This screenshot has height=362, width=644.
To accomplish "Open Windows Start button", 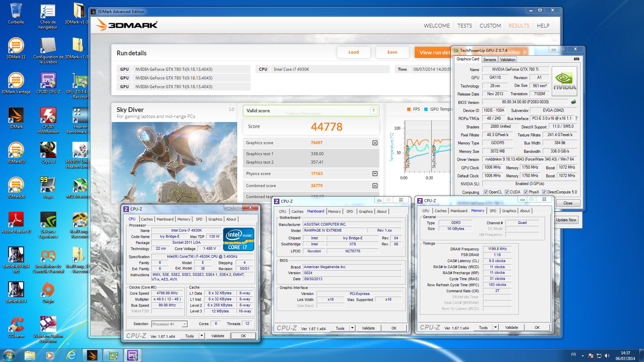I will (x=9, y=355).
